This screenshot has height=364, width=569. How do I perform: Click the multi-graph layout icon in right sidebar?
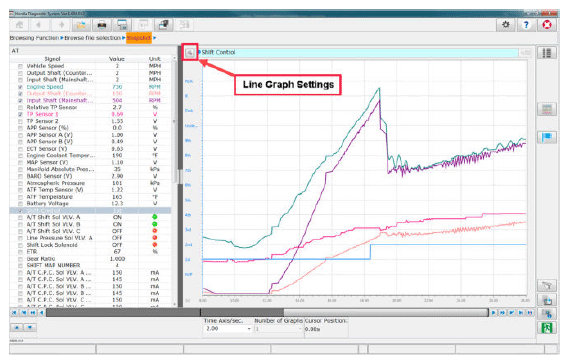[547, 109]
